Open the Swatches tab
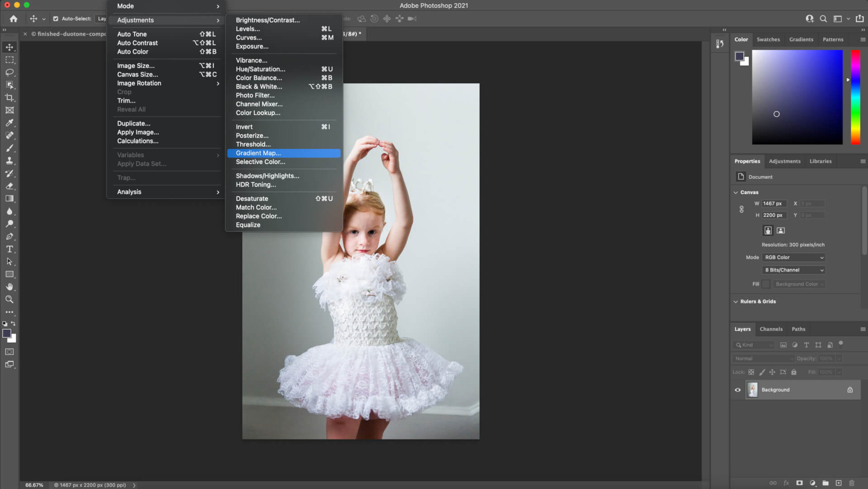This screenshot has width=868, height=489. point(768,39)
